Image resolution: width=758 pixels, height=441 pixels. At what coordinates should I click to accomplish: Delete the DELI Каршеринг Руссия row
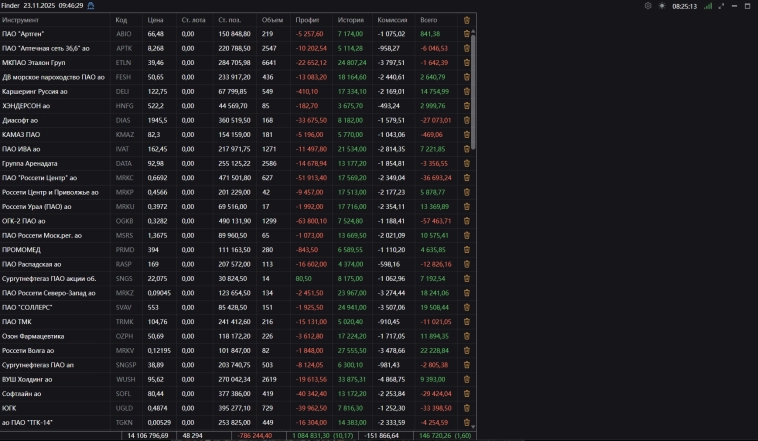tap(466, 91)
